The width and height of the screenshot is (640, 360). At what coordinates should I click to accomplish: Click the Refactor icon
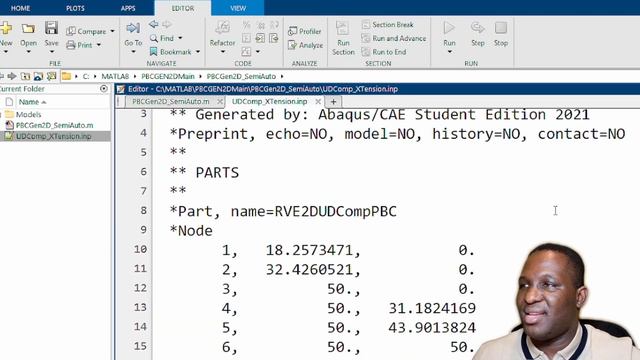[222, 28]
